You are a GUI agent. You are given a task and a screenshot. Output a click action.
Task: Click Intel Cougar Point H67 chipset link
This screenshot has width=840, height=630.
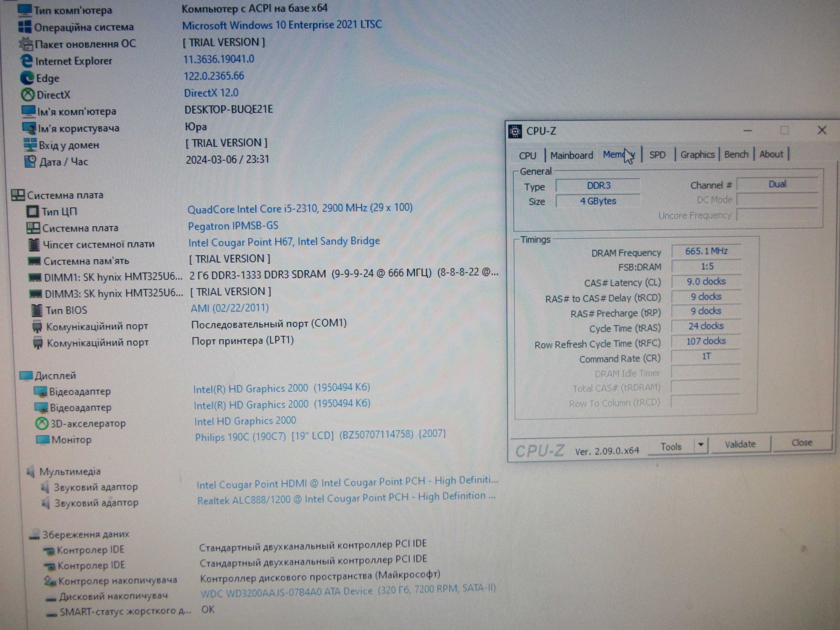click(x=284, y=241)
